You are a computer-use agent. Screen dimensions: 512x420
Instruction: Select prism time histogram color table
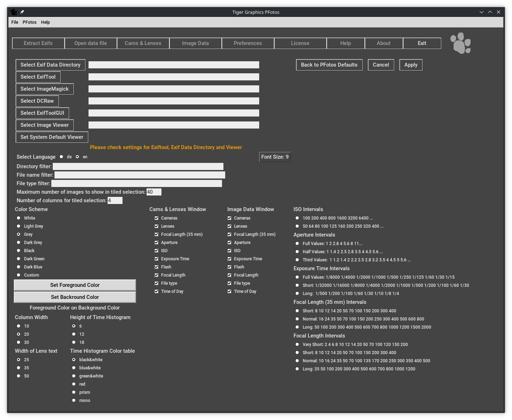click(x=74, y=392)
